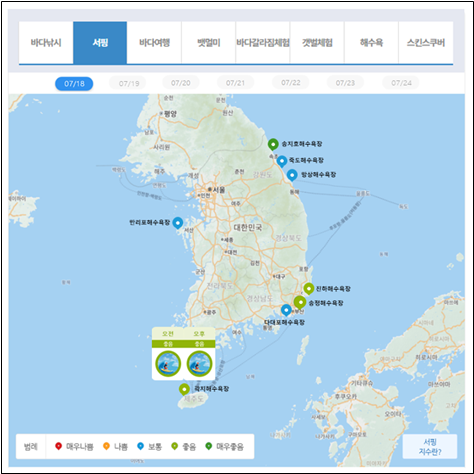Viewport: 474px width, 474px height.
Task: Select the 진하해수욕장 light green pin
Action: 308,289
